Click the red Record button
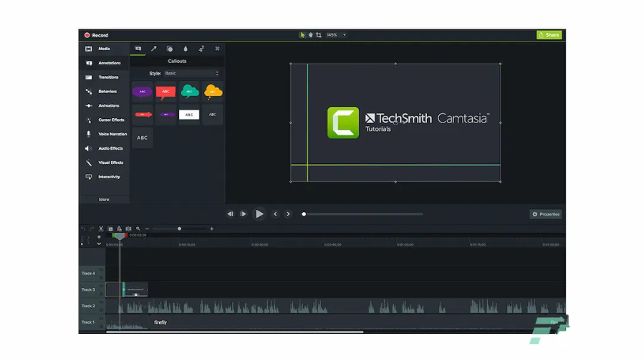Viewport: 644px width, 361px height. 97,35
